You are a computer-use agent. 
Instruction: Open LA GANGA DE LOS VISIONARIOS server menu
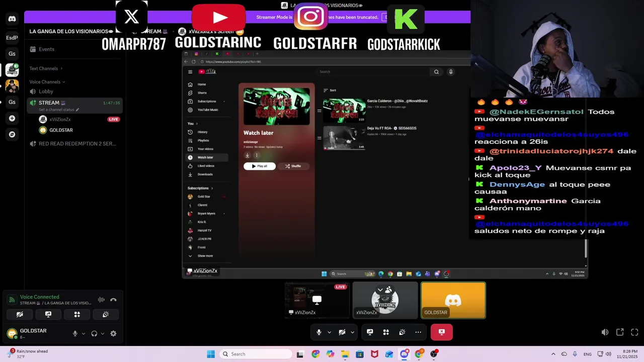71,31
